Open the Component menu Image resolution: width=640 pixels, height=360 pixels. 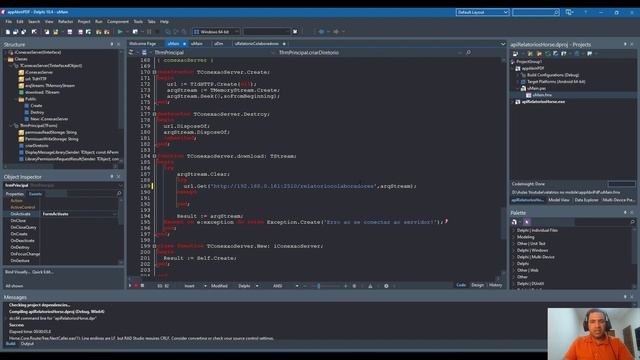[118, 22]
